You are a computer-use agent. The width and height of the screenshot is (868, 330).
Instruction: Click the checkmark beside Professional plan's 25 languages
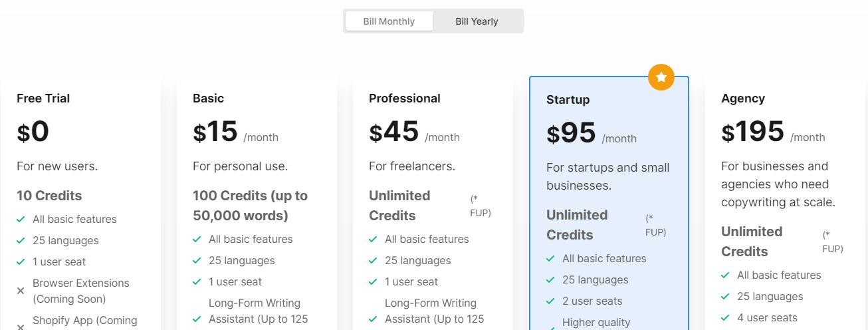pos(373,261)
